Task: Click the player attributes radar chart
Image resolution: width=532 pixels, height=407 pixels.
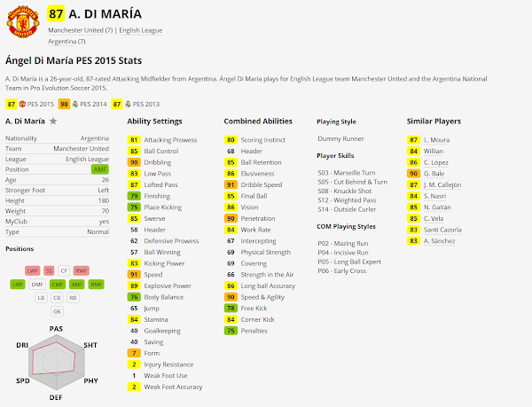Action: [x=56, y=364]
